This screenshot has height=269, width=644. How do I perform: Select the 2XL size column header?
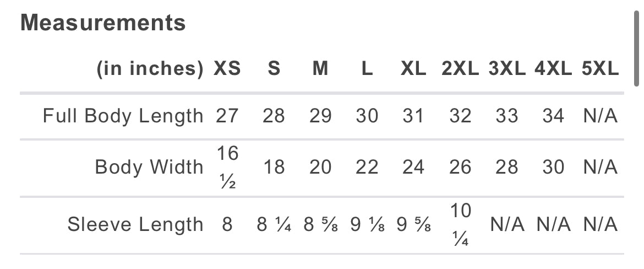tap(460, 69)
